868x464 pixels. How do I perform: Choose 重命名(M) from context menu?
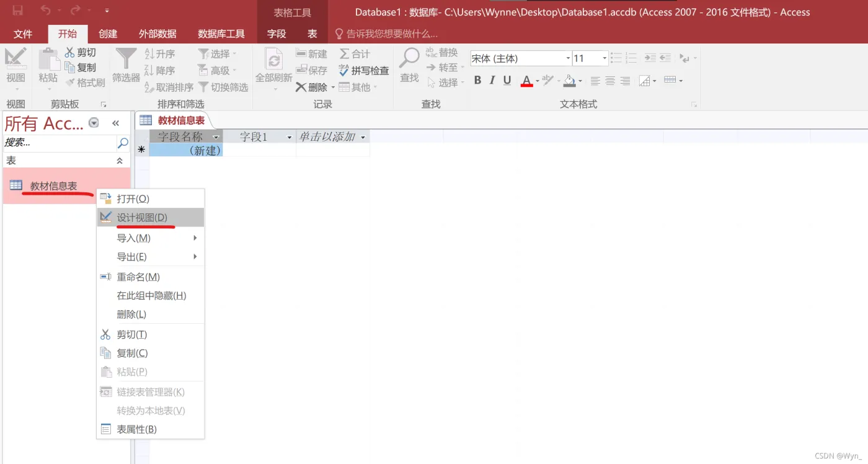click(x=151, y=277)
